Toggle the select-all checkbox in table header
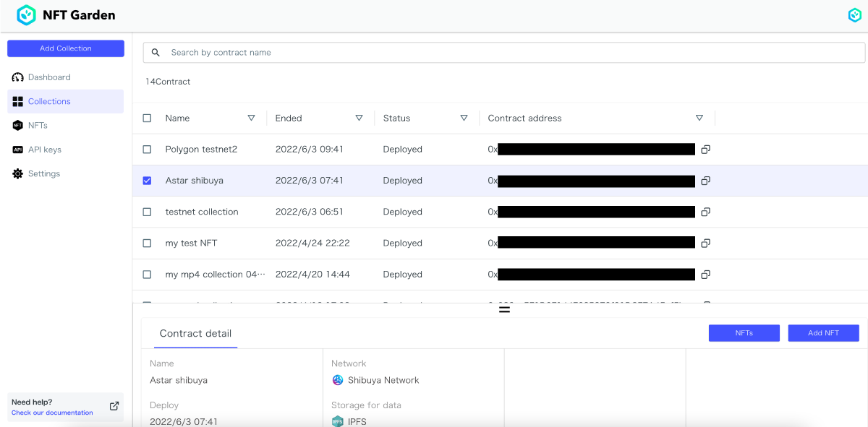The image size is (868, 427). 148,118
